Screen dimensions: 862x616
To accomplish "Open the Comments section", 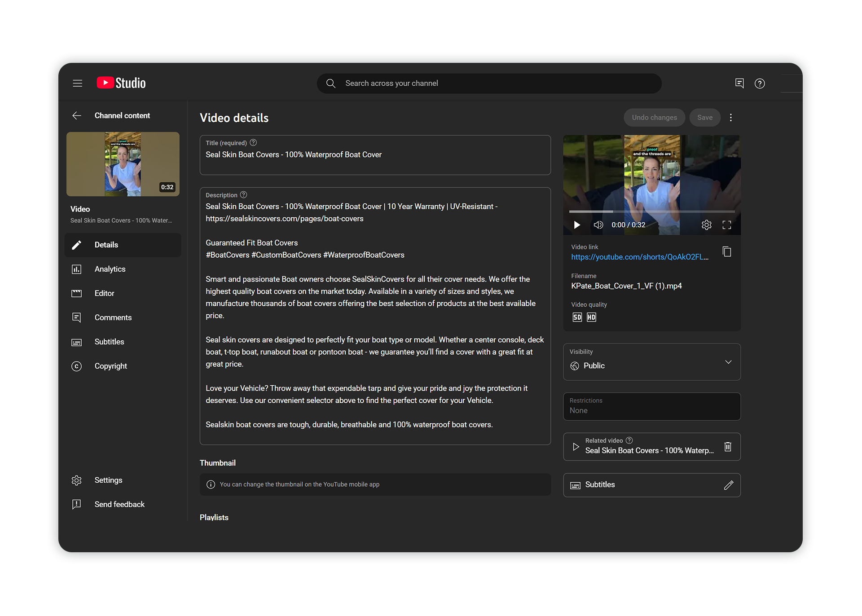I will pos(113,317).
